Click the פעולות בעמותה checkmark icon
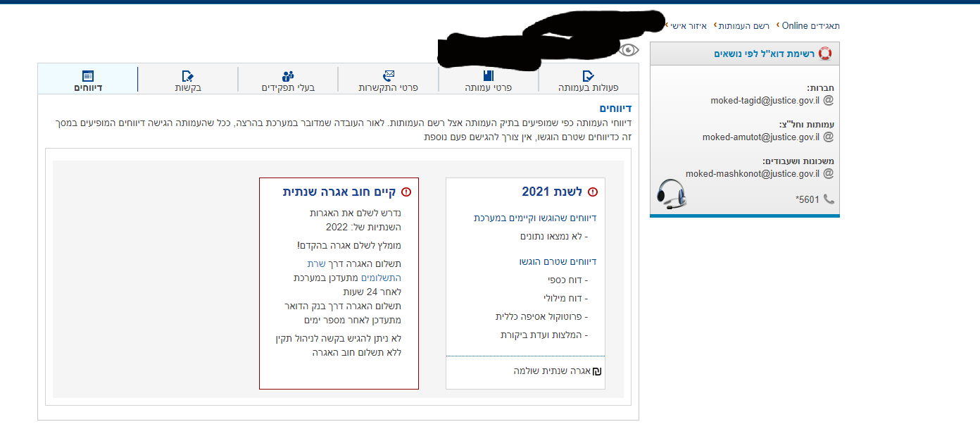 pyautogui.click(x=589, y=75)
